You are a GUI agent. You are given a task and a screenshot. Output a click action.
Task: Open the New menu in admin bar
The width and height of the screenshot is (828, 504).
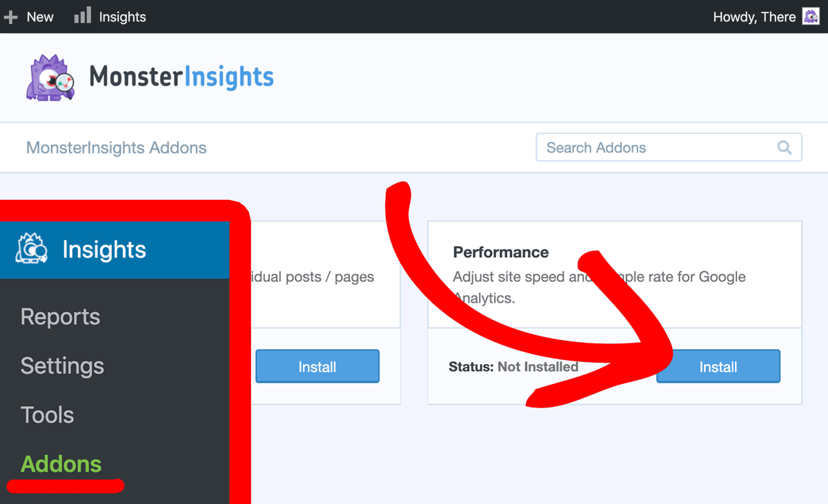click(39, 17)
